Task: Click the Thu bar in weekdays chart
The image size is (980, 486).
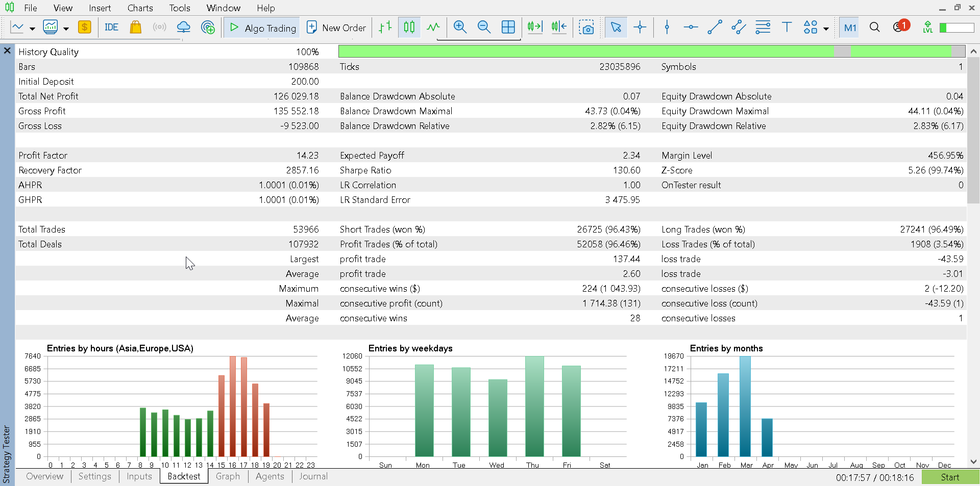Action: [x=534, y=406]
